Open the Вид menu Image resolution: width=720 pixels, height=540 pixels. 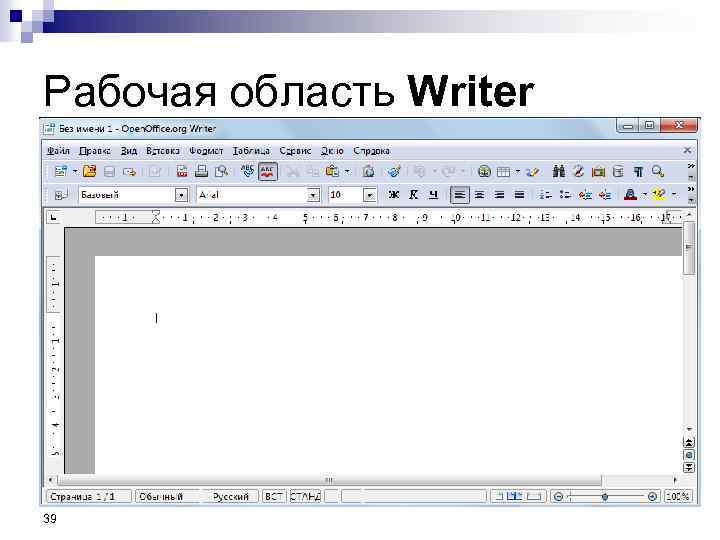point(129,151)
